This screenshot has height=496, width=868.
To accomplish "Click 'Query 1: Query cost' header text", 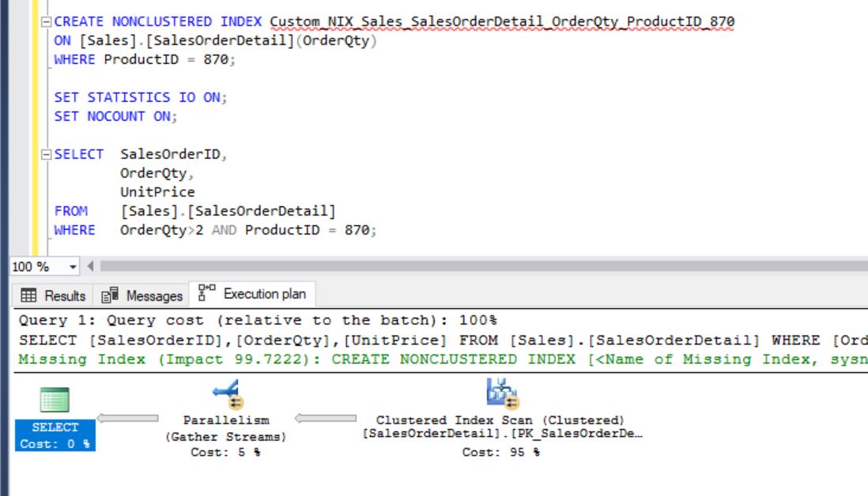I will 258,320.
